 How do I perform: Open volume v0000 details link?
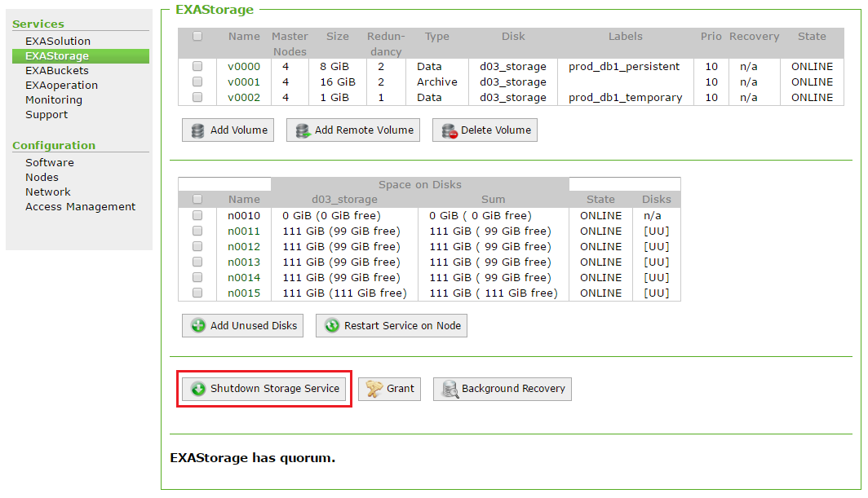point(244,66)
